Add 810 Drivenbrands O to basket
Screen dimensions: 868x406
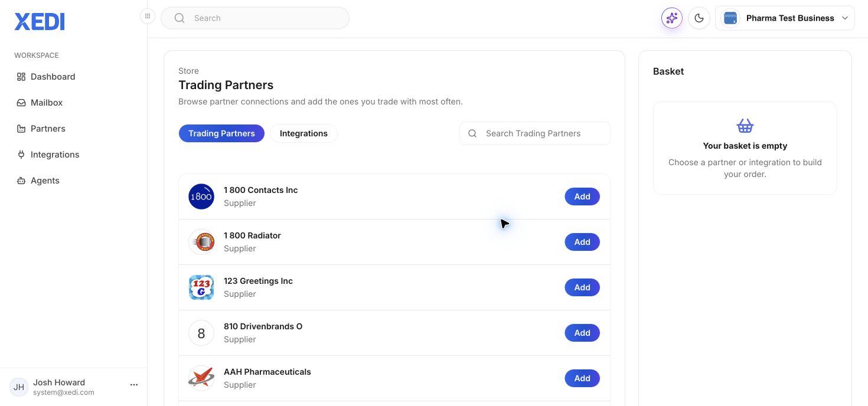[582, 333]
